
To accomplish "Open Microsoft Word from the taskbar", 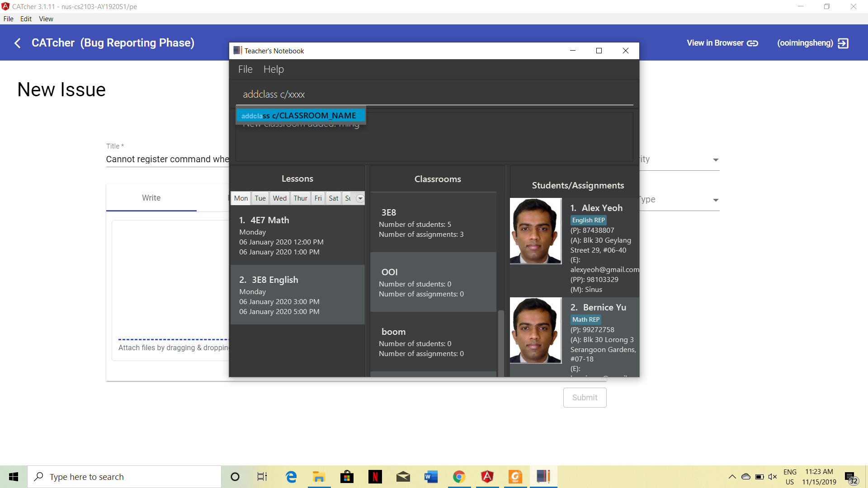I will tap(431, 477).
